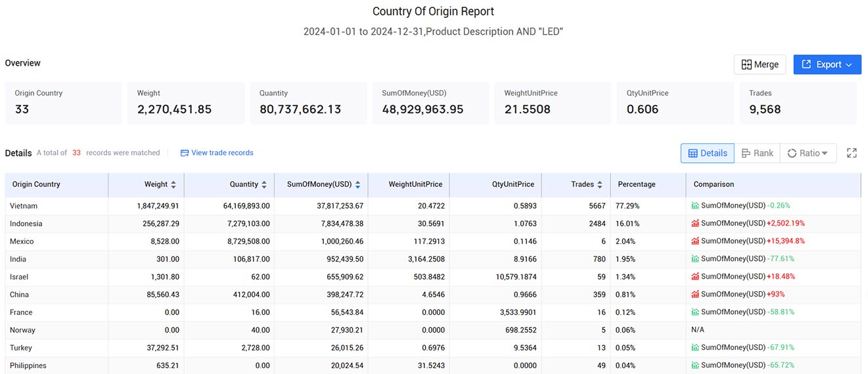Image resolution: width=868 pixels, height=374 pixels.
Task: Click the view trade records icon
Action: tap(185, 153)
